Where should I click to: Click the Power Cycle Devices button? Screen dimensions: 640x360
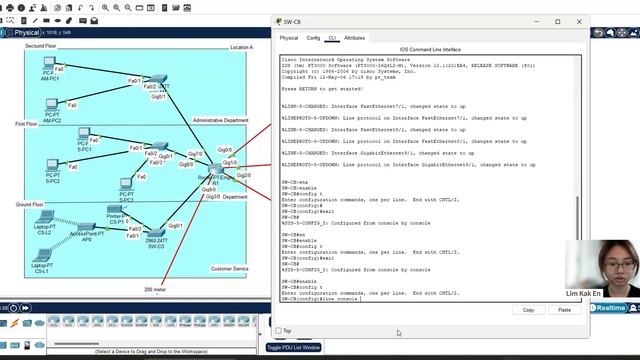(14, 308)
